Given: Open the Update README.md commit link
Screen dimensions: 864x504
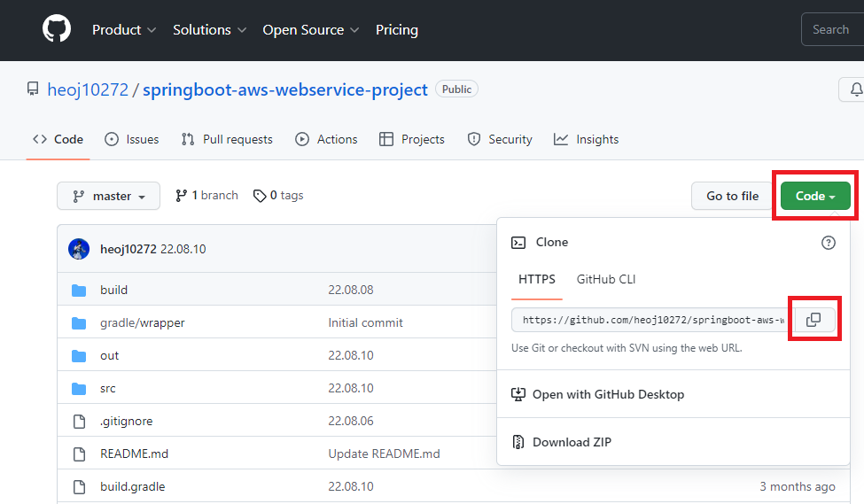Looking at the screenshot, I should pos(384,454).
